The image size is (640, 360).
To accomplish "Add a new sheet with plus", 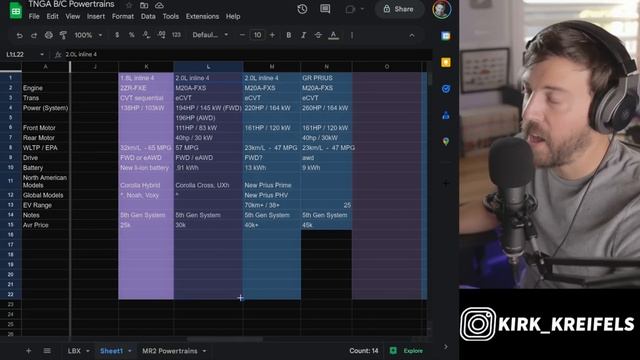I will (28, 351).
